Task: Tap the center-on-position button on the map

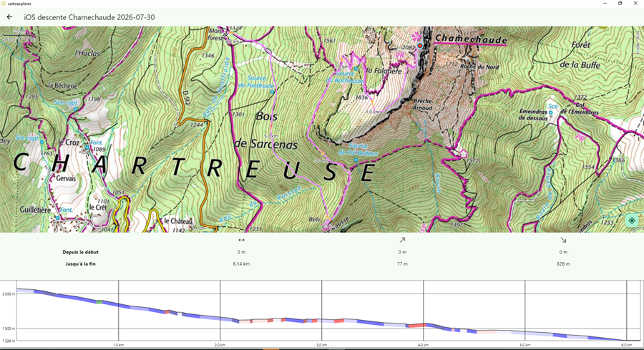Action: pos(632,220)
